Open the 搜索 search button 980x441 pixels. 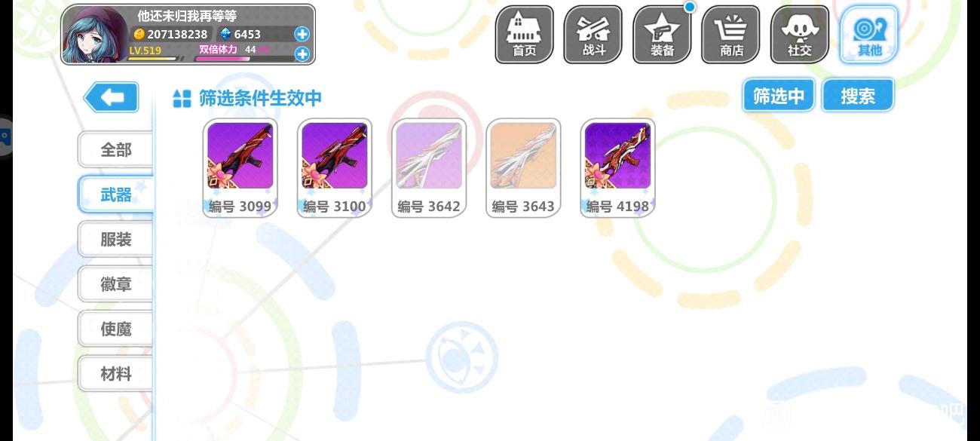tap(858, 96)
